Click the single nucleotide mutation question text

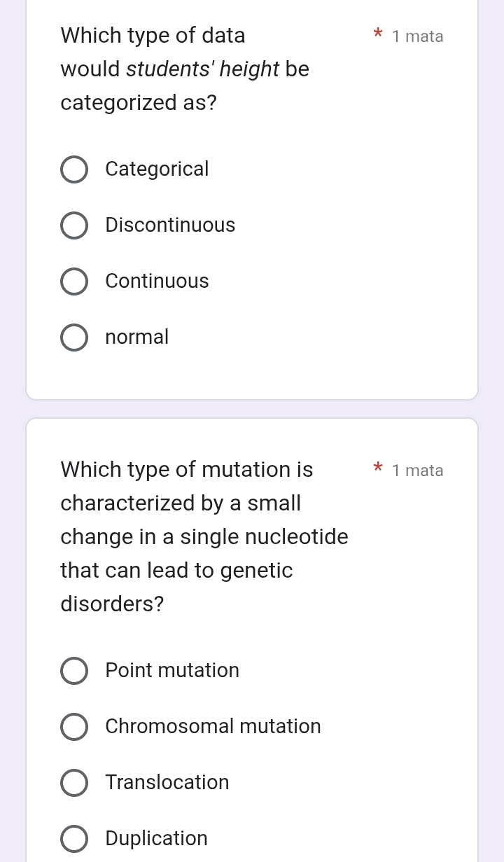point(204,536)
